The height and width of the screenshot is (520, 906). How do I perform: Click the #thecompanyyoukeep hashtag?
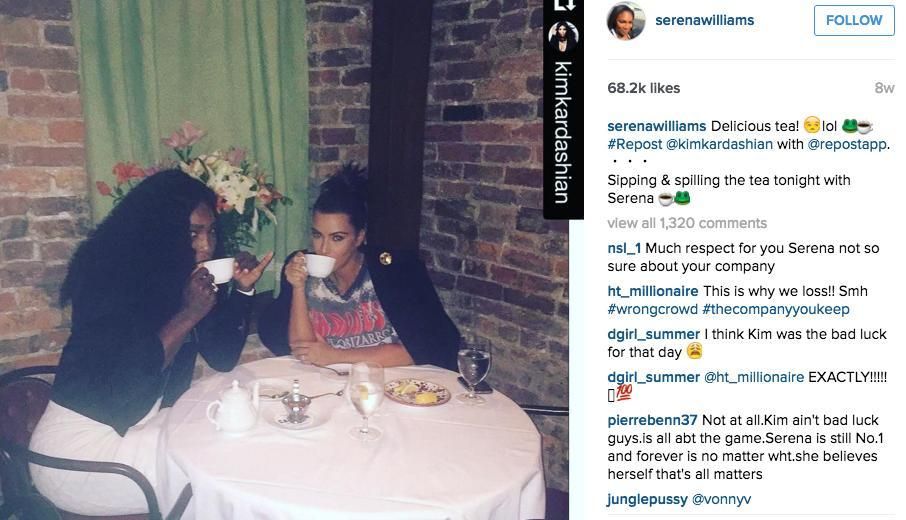pyautogui.click(x=776, y=309)
